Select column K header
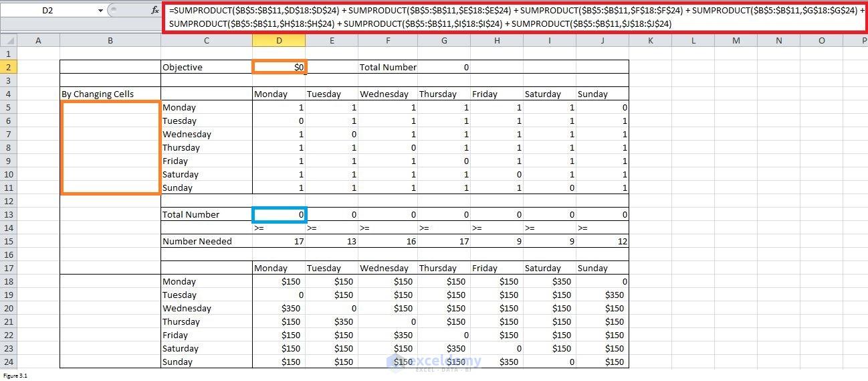This screenshot has height=381, width=868. 651,40
